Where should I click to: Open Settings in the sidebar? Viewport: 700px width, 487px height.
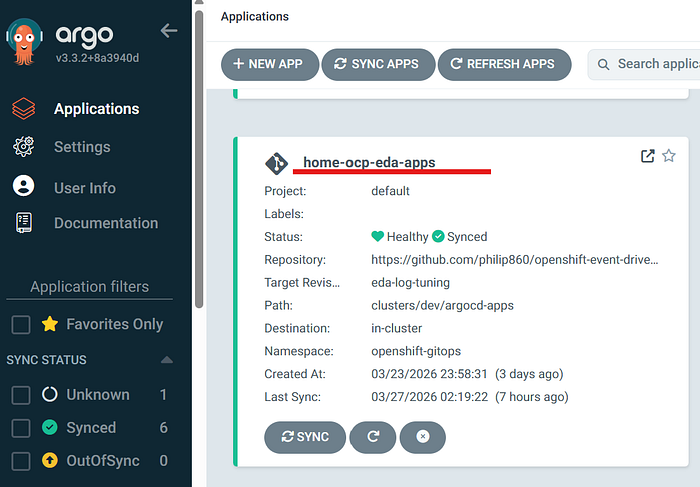82,147
